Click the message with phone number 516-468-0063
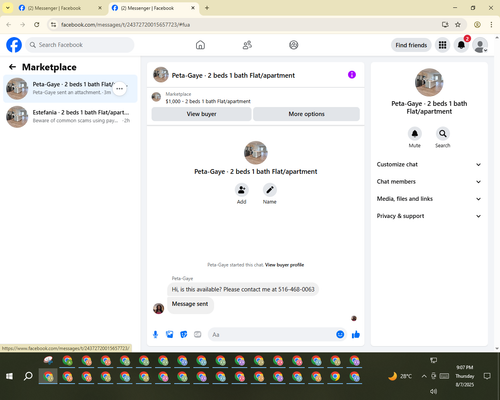Image resolution: width=500 pixels, height=400 pixels. 243,289
